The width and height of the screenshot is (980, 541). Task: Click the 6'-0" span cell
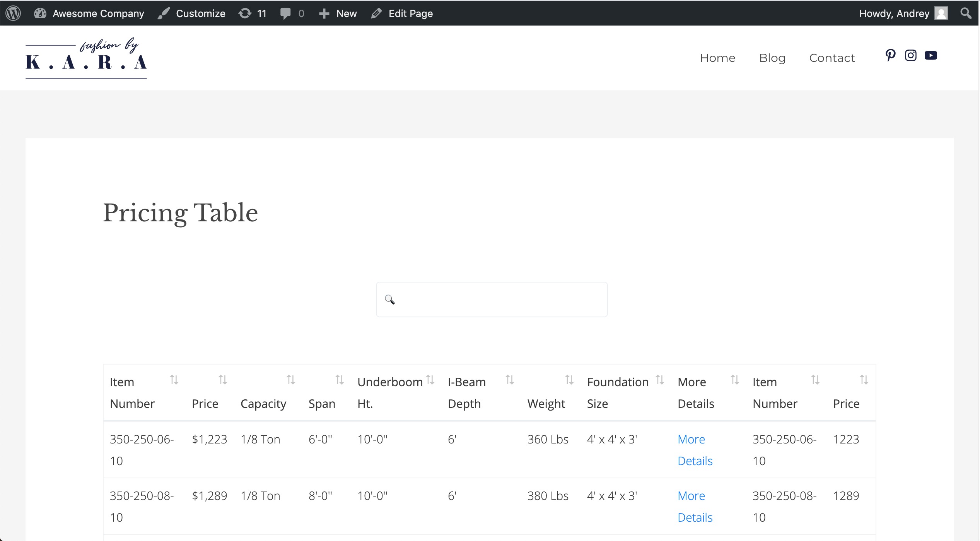coord(320,439)
